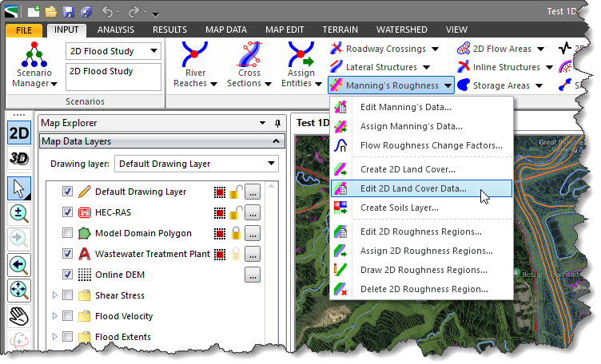This screenshot has height=364, width=601.
Task: Check the Flood Extents folder checkbox
Action: pyautogui.click(x=67, y=336)
